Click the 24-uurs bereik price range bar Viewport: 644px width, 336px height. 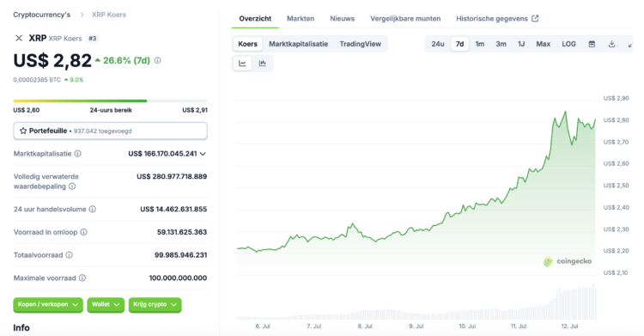tap(110, 101)
